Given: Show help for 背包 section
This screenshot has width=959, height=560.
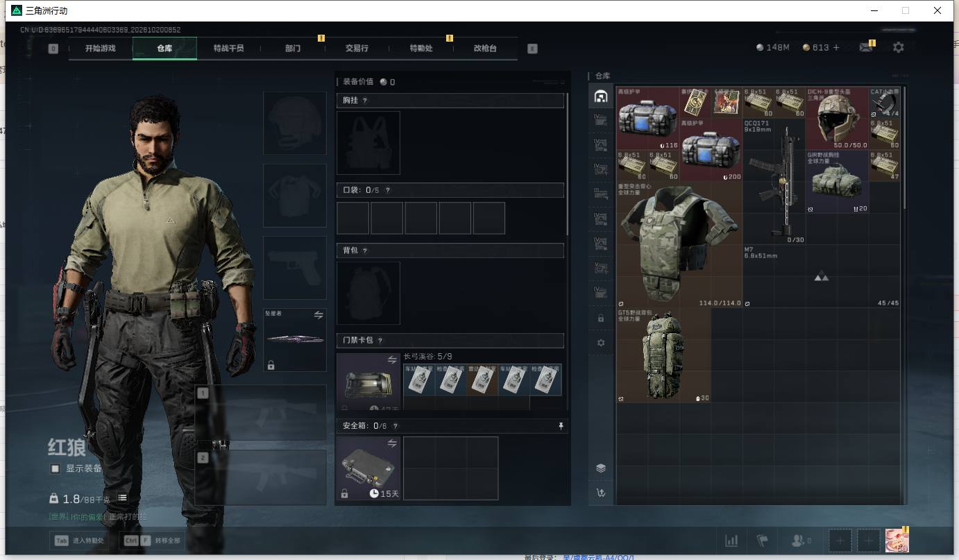Looking at the screenshot, I should pyautogui.click(x=365, y=251).
